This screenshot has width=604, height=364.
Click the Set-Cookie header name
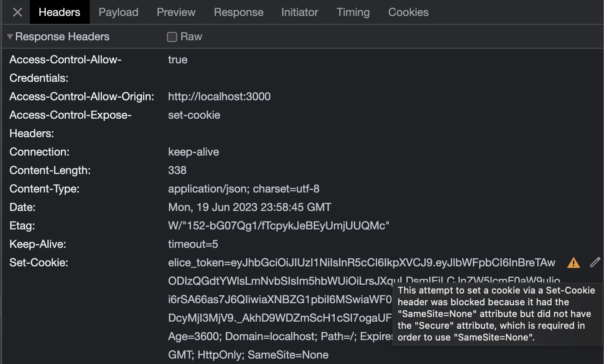39,263
